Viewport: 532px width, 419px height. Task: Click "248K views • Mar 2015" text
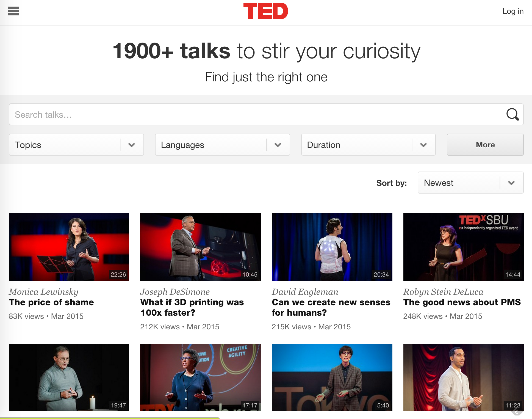pos(443,316)
